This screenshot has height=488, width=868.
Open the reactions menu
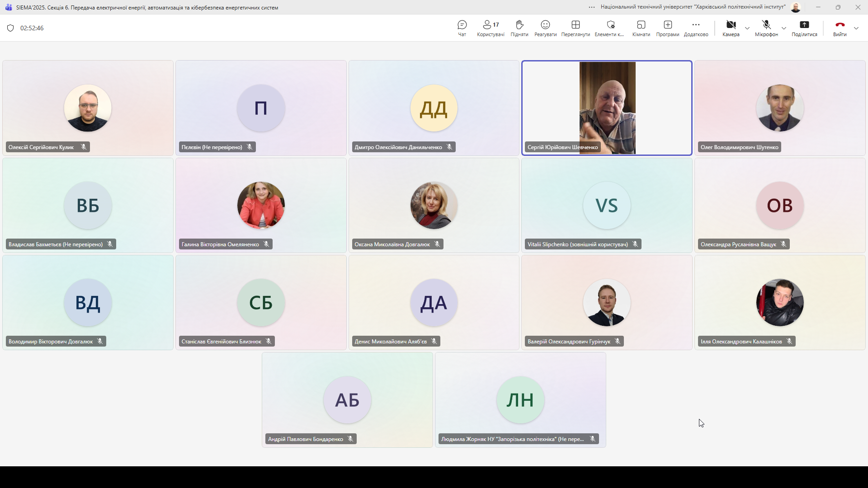(x=545, y=28)
